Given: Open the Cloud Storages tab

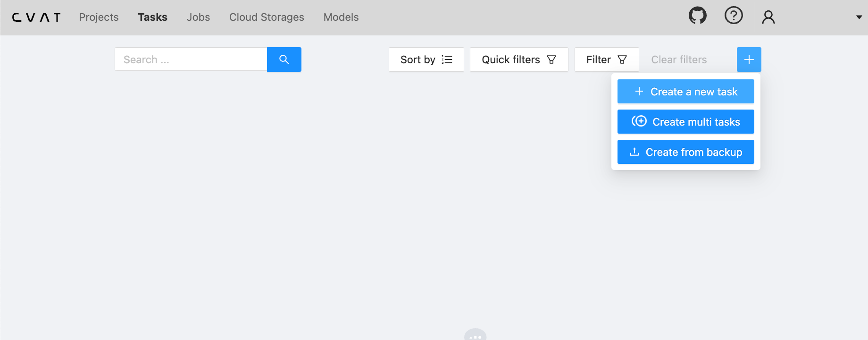Looking at the screenshot, I should click(267, 17).
